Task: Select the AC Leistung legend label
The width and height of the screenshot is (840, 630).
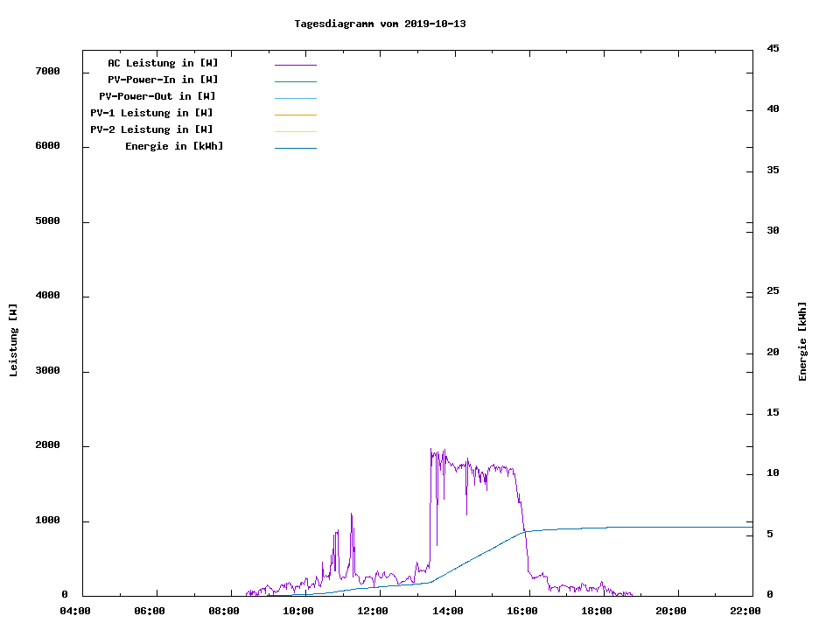Action: 163,63
